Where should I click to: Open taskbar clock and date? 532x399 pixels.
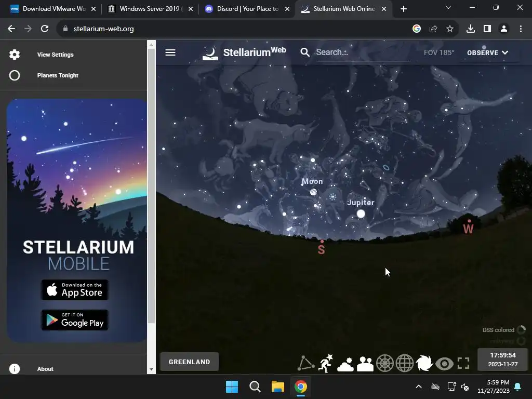pos(494,387)
